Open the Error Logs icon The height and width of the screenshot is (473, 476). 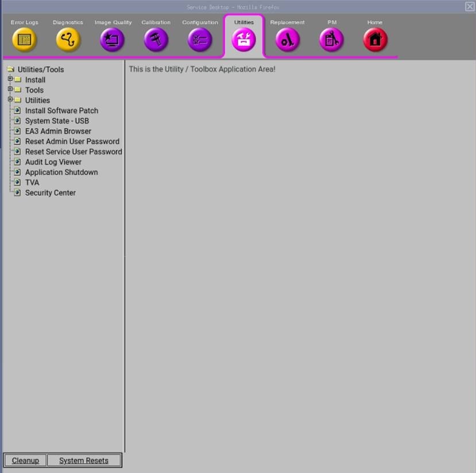[x=24, y=40]
